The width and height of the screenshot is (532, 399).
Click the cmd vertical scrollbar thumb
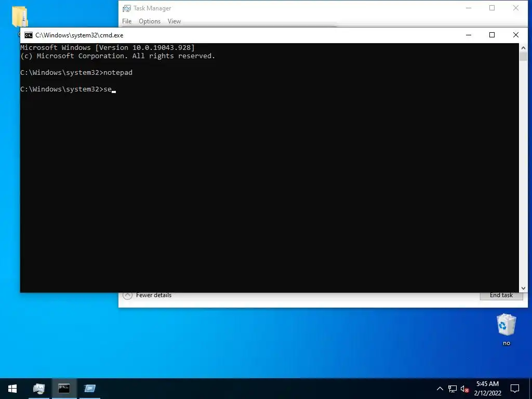point(523,56)
